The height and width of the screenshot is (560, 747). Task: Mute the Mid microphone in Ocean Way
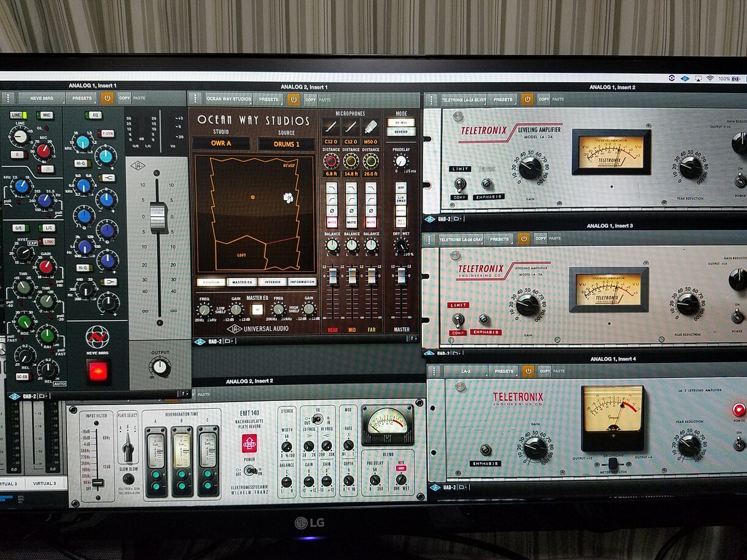tap(351, 222)
